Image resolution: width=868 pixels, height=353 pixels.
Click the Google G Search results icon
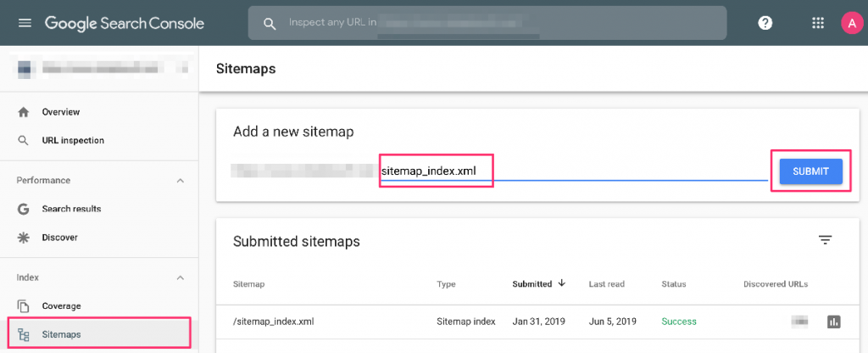[x=23, y=209]
